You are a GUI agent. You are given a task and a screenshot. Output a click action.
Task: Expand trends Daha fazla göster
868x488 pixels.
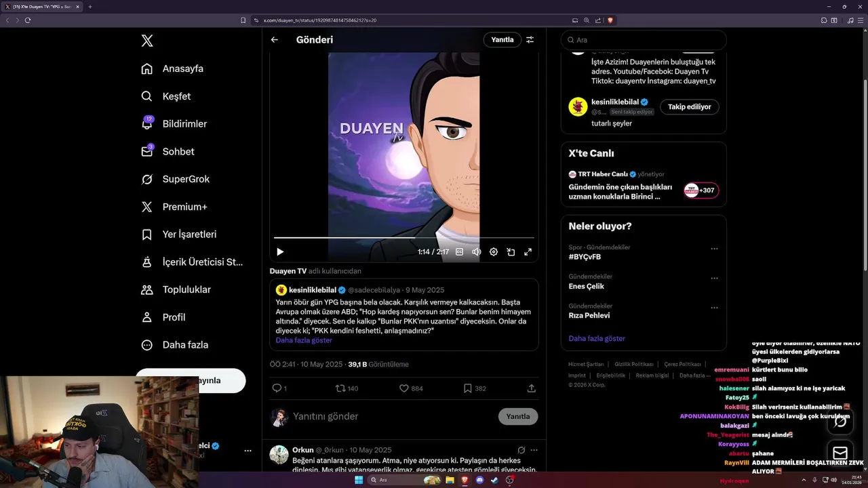[597, 338]
